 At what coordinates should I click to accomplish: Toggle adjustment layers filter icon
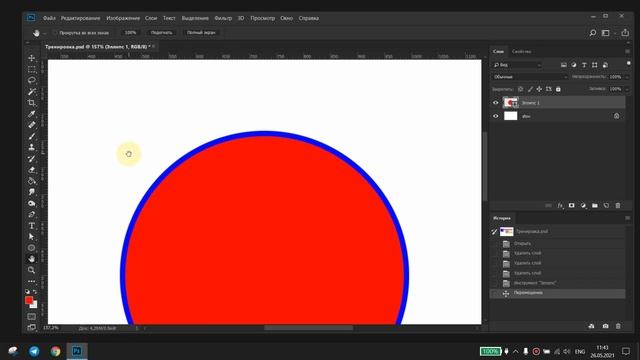574,65
